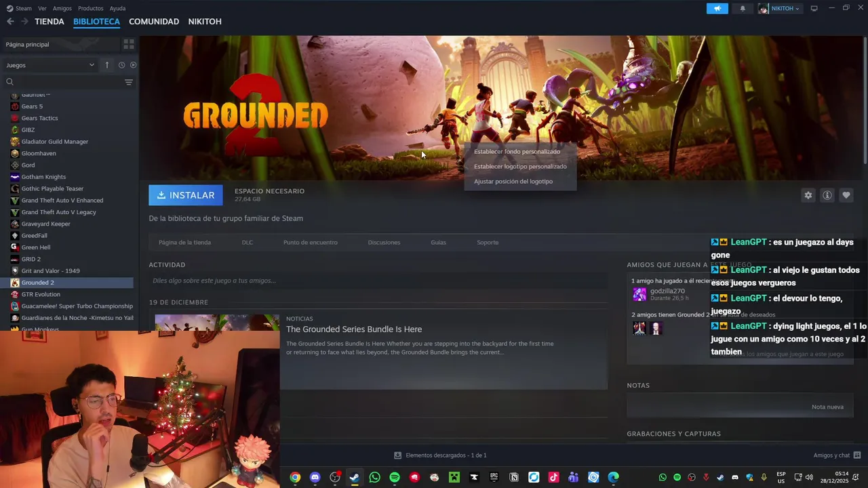
Task: Go back with the left arrow
Action: click(10, 22)
